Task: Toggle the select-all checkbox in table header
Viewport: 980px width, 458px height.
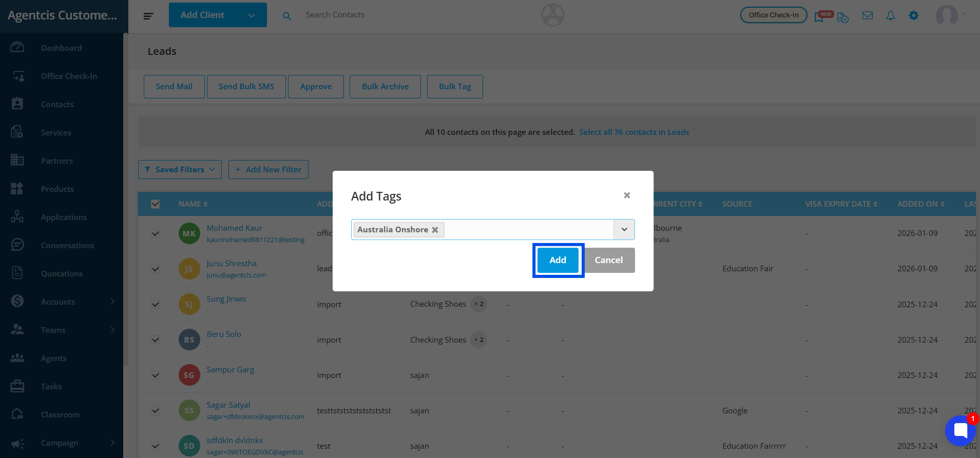Action: [156, 204]
